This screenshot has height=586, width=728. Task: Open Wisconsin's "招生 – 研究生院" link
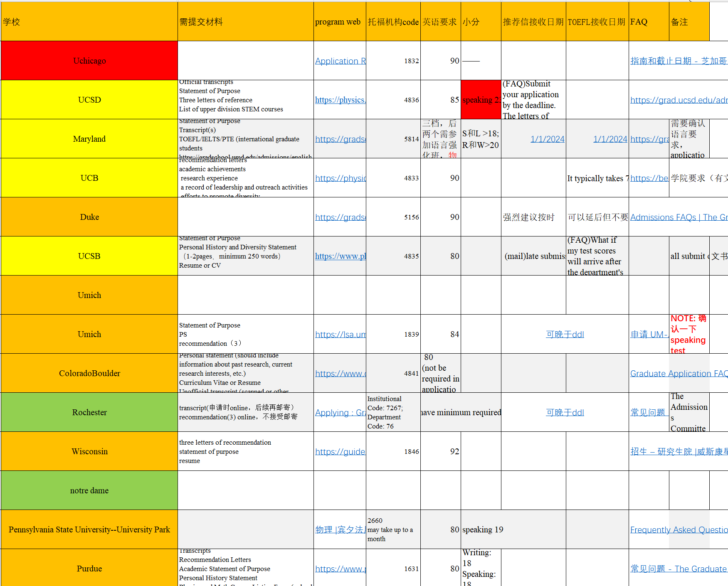click(x=679, y=451)
